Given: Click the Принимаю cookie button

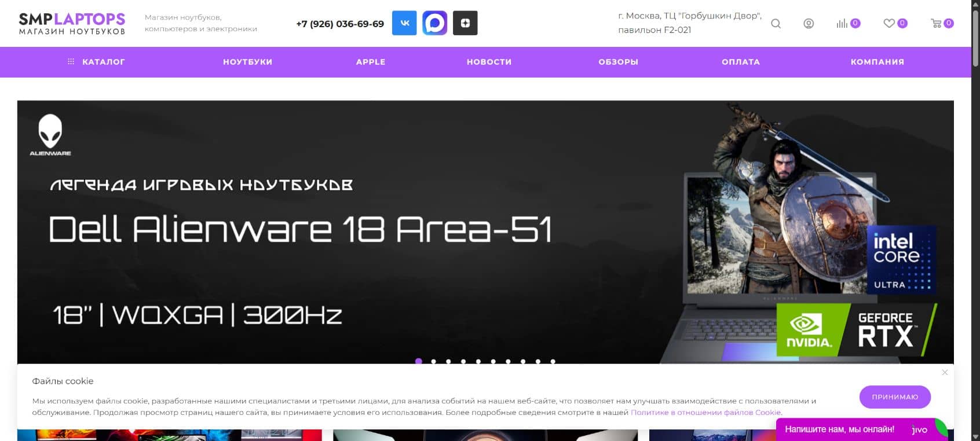Looking at the screenshot, I should [895, 397].
